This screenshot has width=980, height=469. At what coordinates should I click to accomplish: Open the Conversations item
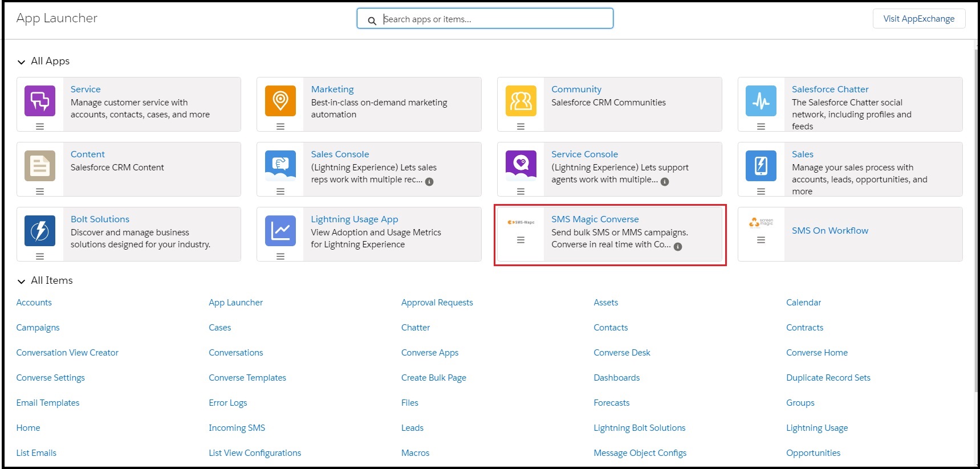tap(236, 353)
